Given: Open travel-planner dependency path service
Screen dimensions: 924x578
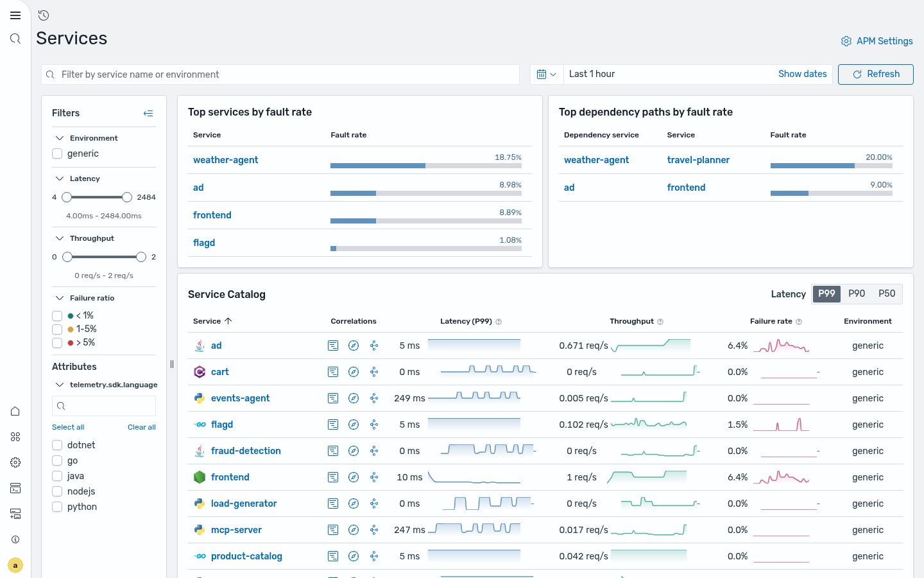Looking at the screenshot, I should click(698, 160).
